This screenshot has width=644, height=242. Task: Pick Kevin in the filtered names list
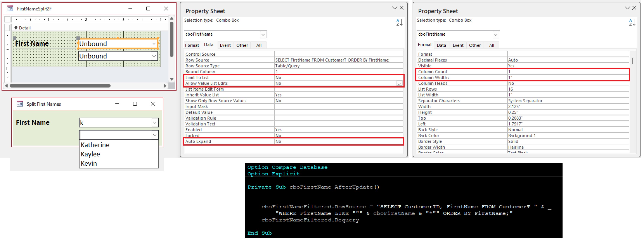89,163
